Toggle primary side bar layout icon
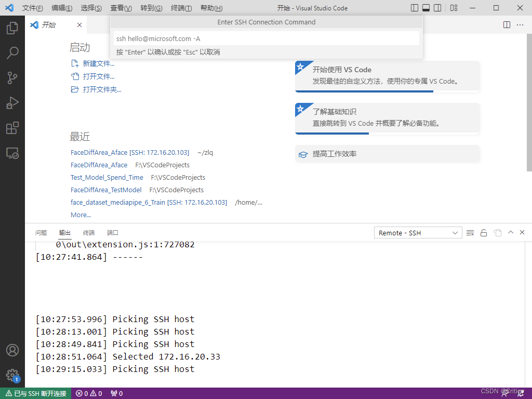The width and height of the screenshot is (532, 399). [414, 8]
